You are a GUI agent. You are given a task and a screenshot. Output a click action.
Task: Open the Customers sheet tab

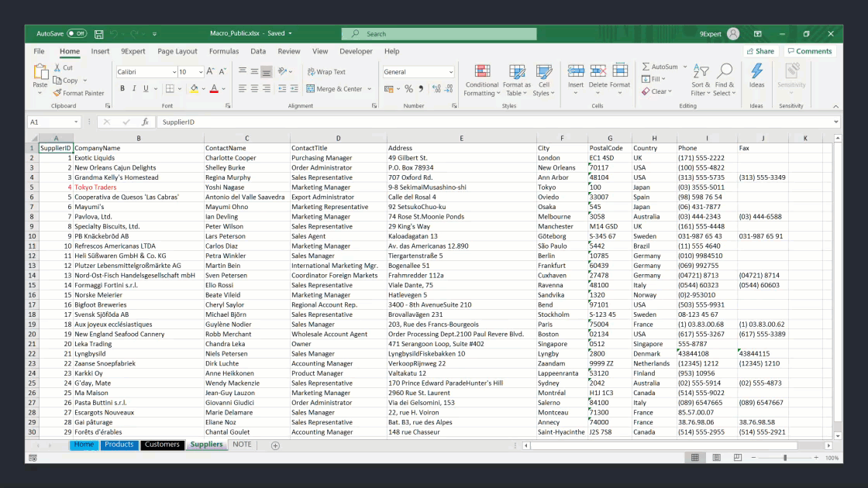tap(162, 445)
